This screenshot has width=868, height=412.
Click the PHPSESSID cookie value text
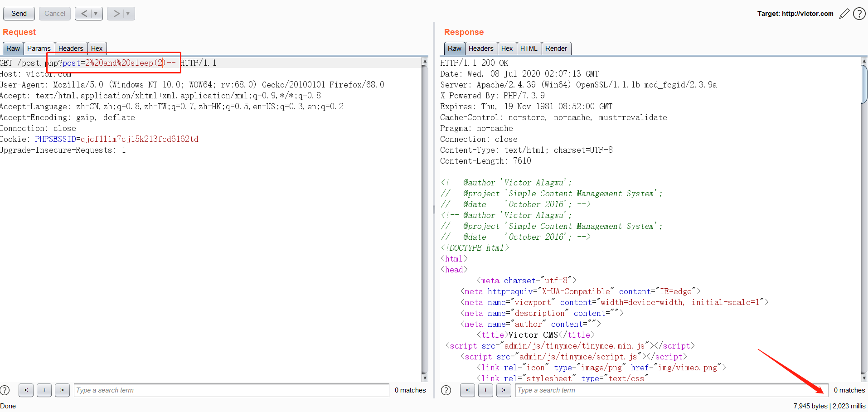tap(139, 139)
